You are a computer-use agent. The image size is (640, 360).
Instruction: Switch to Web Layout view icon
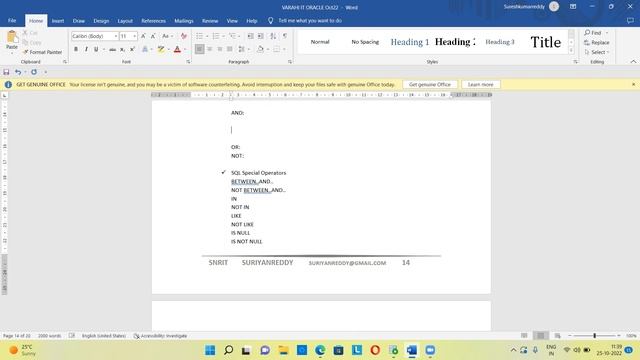coord(557,336)
